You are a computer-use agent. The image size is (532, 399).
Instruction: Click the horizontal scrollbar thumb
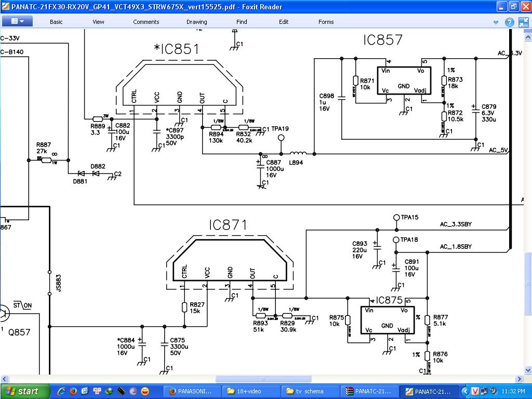[263, 379]
